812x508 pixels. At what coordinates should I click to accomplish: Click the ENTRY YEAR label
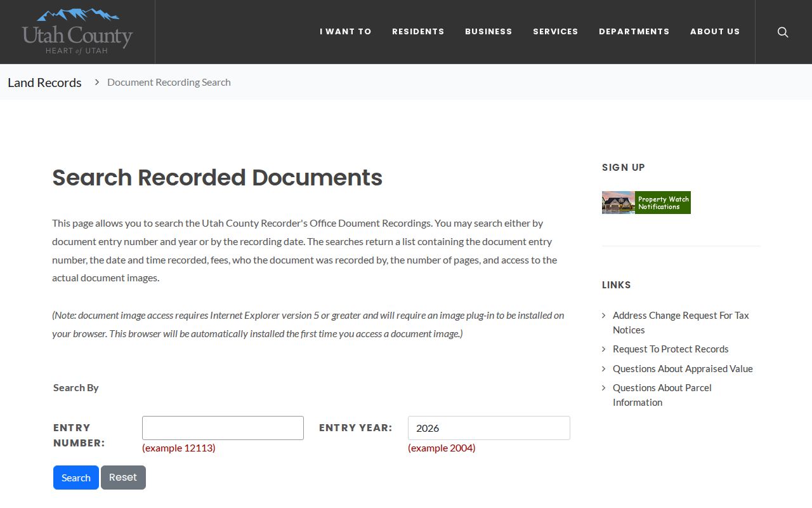(x=355, y=428)
